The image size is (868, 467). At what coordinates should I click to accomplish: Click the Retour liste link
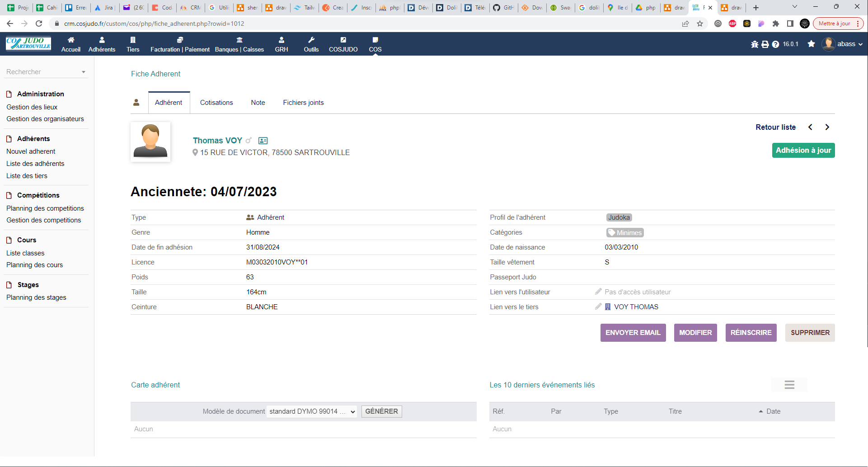775,127
